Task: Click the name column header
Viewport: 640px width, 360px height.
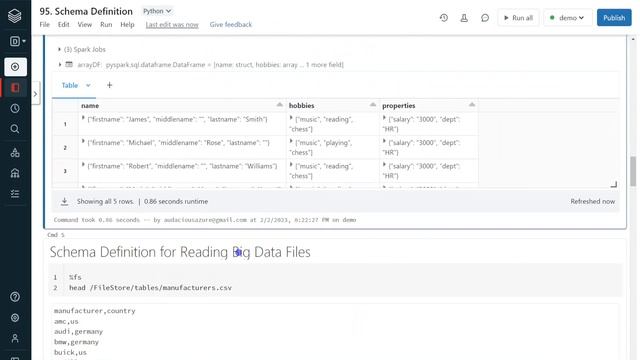Action: pos(90,106)
